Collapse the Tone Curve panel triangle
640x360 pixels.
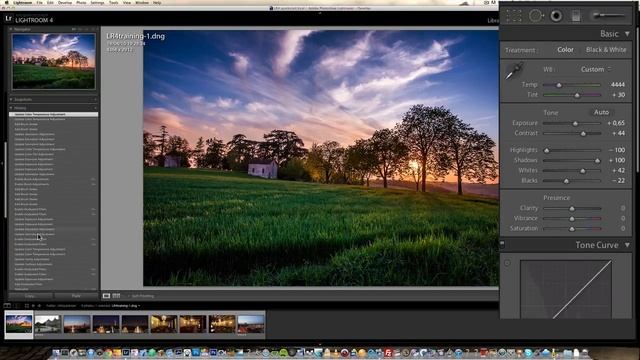627,245
